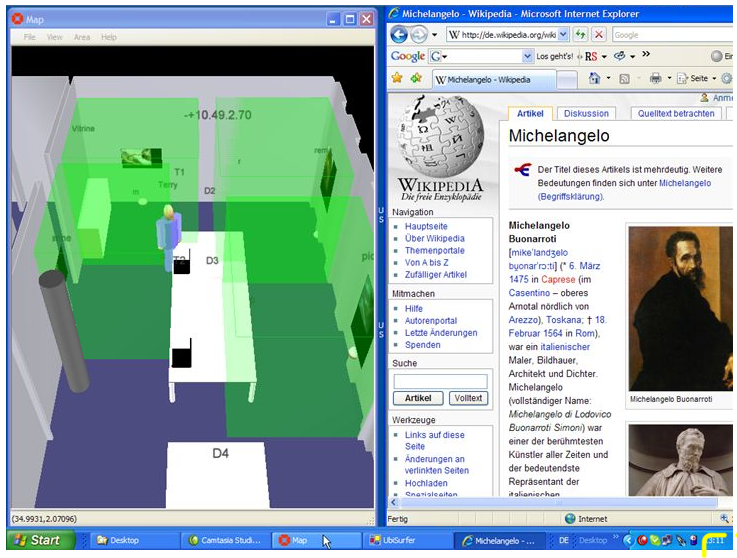
Task: Click the Michelangelo Buonarroti portrait thumbnail
Action: [680, 308]
